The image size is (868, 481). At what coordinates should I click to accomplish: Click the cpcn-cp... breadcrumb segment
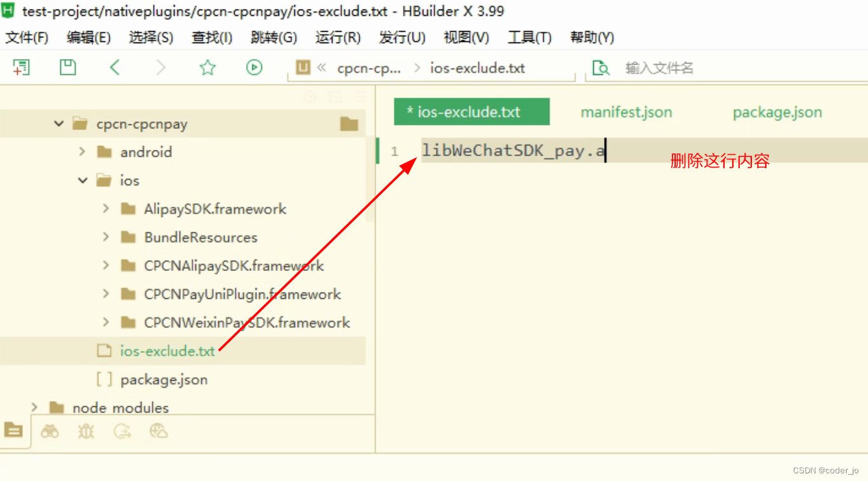pyautogui.click(x=369, y=68)
